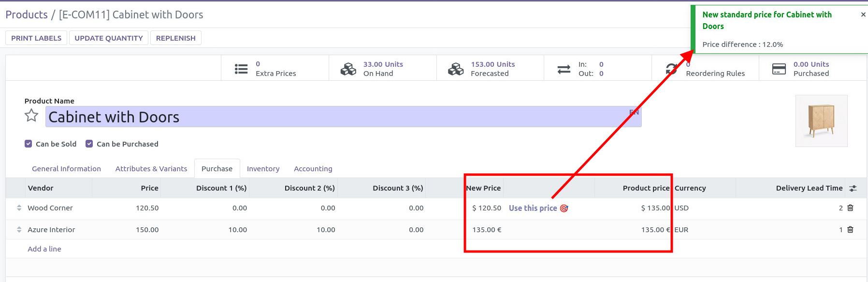Edit the Product Name field

343,117
